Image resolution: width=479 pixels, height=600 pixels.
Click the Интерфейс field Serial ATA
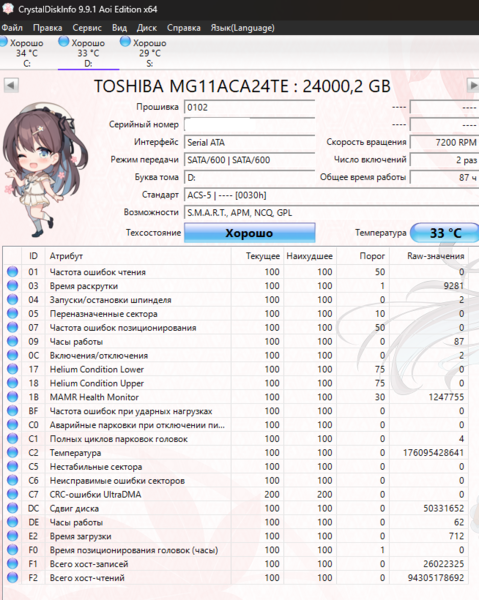click(249, 142)
